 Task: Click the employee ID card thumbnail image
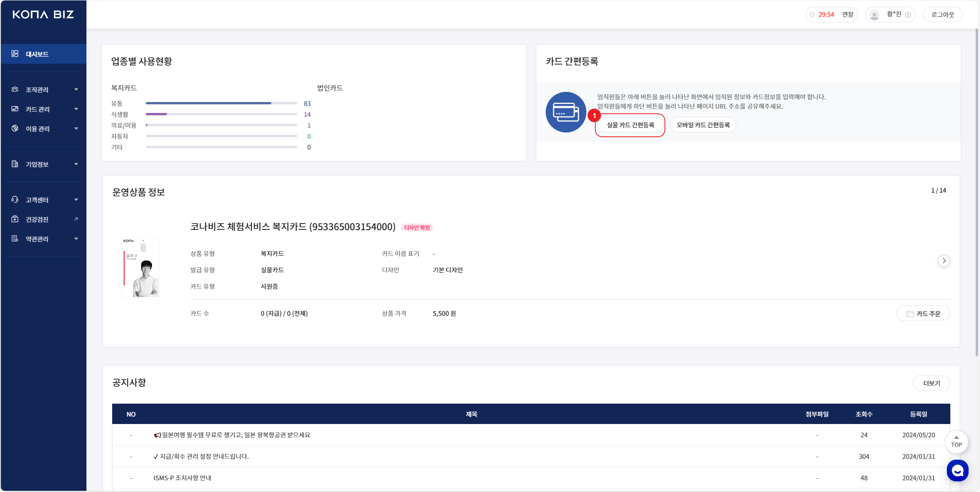pyautogui.click(x=140, y=267)
